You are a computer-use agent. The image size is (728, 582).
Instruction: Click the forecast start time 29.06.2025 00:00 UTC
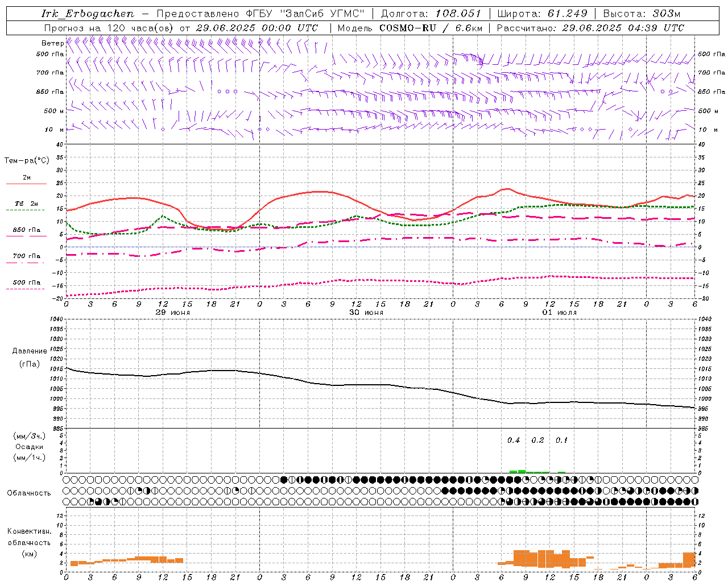(x=257, y=28)
